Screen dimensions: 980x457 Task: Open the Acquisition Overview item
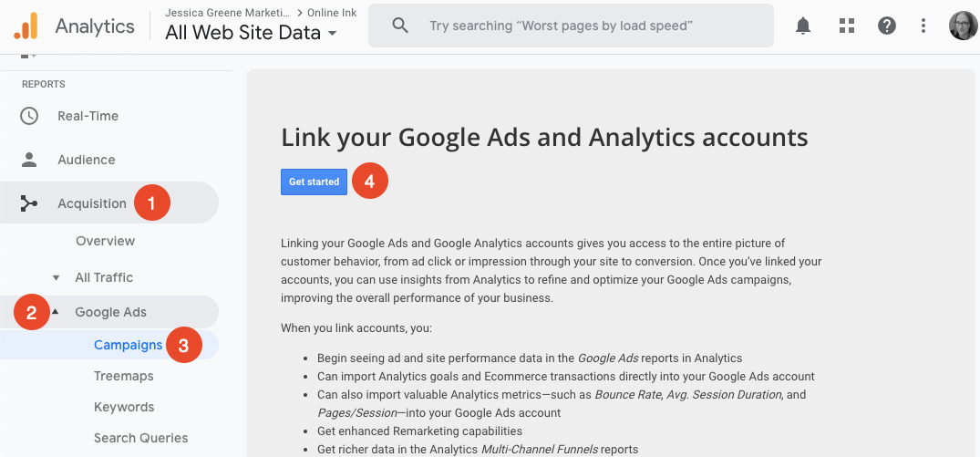105,242
